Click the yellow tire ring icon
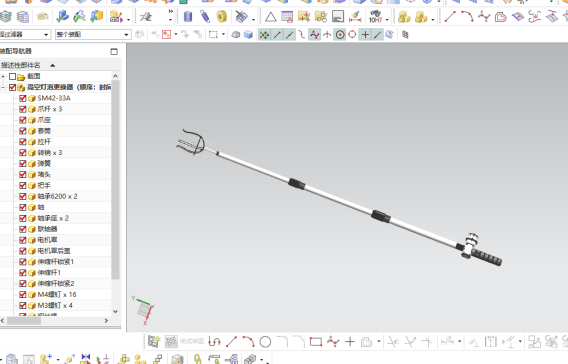The height and width of the screenshot is (364, 568). pos(221,17)
